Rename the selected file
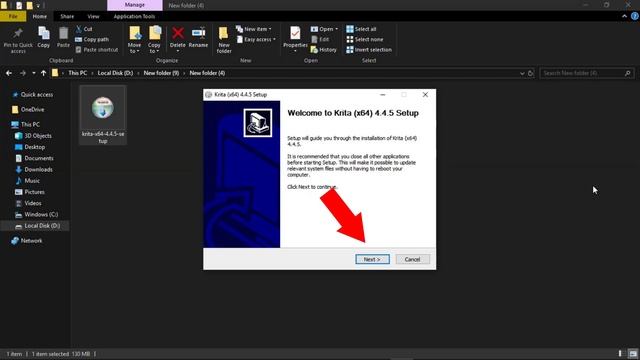The height and width of the screenshot is (360, 640). [198, 38]
